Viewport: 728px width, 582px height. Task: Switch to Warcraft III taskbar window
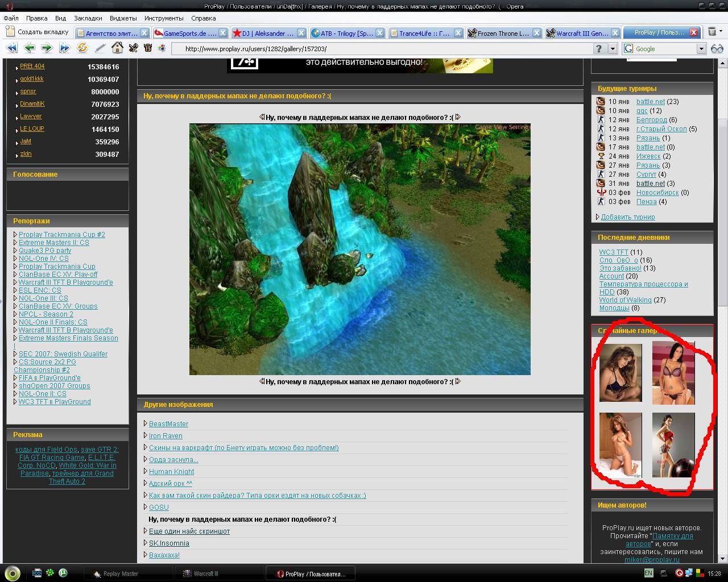(x=219, y=573)
